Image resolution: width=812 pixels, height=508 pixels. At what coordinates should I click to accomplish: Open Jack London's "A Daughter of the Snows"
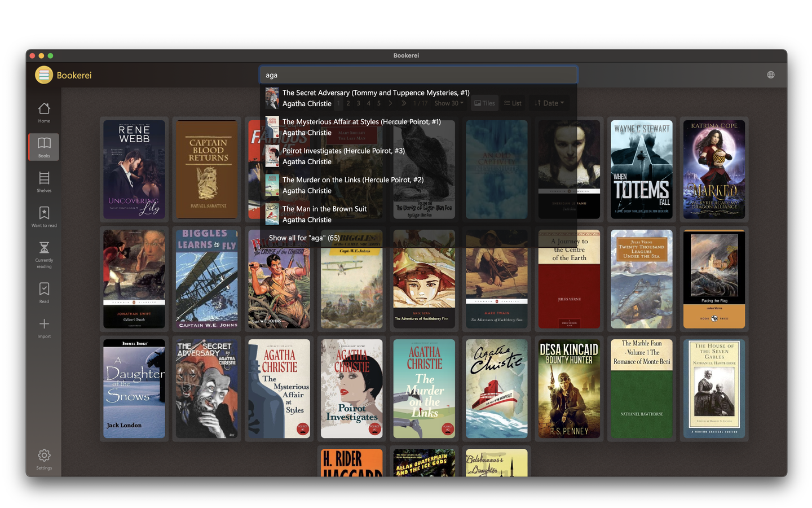point(134,388)
